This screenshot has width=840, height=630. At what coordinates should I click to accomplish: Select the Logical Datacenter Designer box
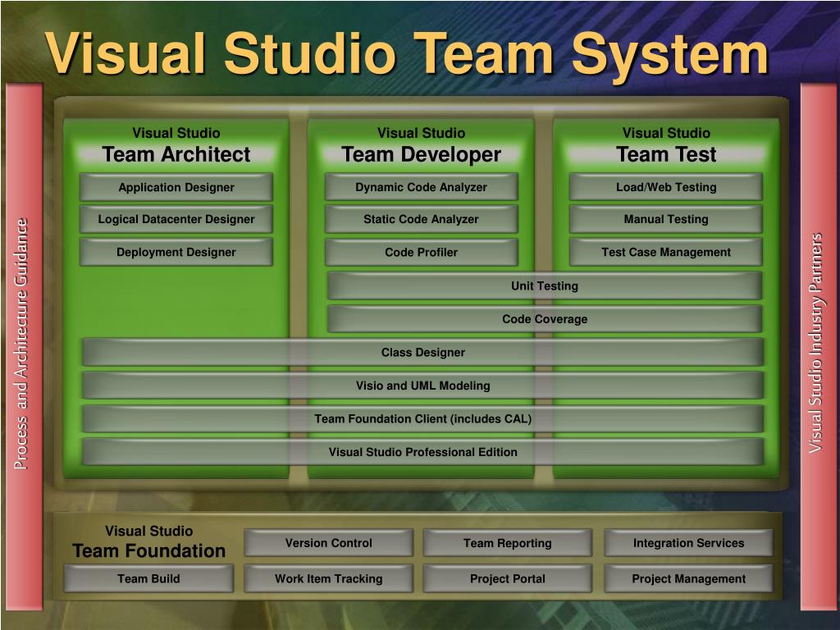coord(176,219)
